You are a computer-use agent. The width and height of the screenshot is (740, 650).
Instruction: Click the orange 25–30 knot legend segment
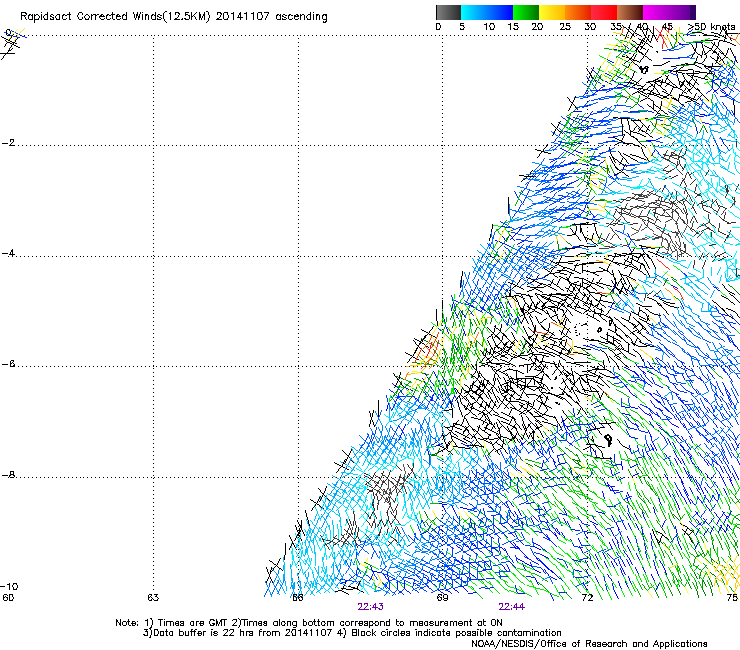pos(578,12)
